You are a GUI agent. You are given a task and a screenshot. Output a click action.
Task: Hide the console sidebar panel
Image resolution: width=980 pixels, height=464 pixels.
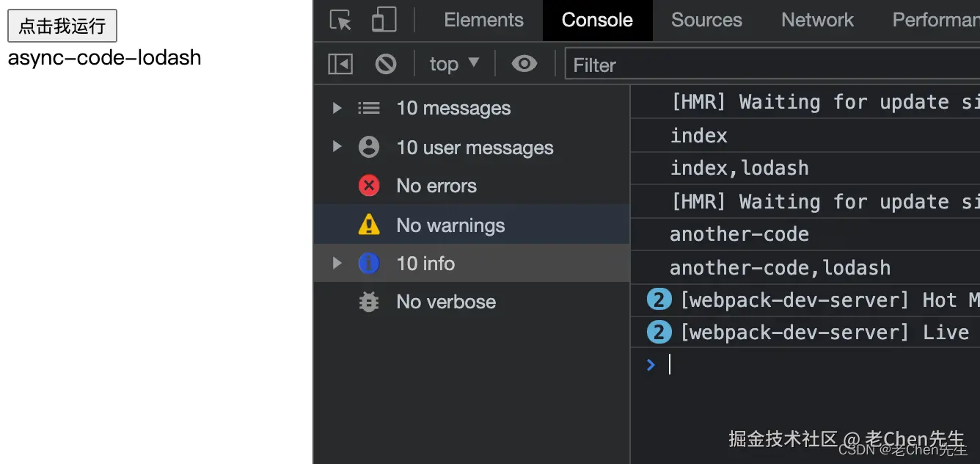pyautogui.click(x=340, y=65)
